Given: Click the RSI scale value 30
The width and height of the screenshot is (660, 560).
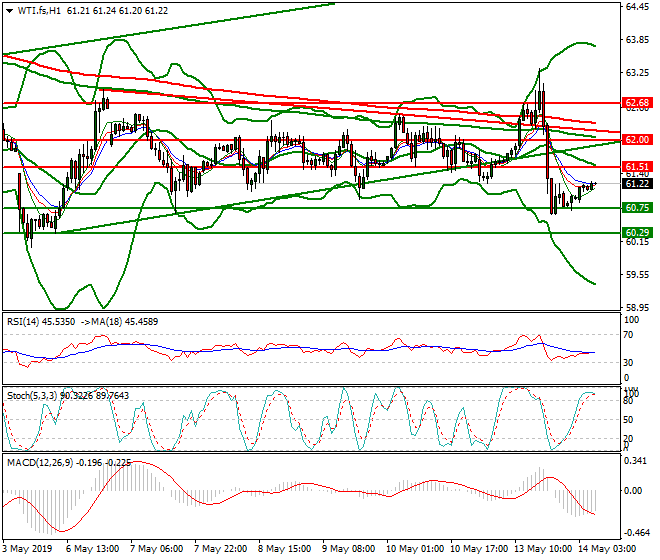Looking at the screenshot, I should (628, 363).
